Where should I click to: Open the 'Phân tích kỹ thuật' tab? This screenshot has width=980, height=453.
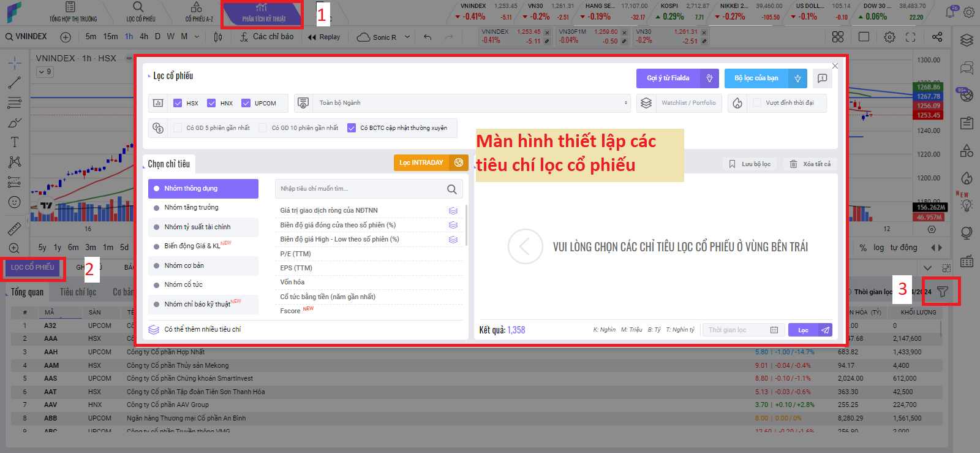263,13
